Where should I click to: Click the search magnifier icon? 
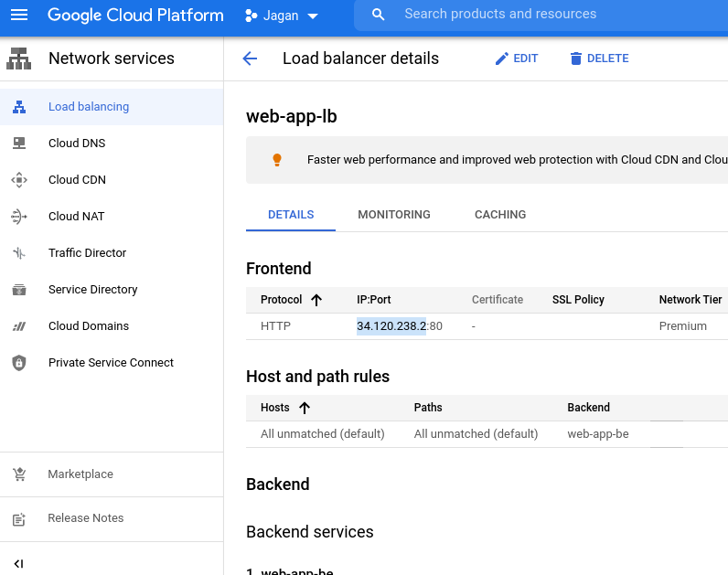379,15
